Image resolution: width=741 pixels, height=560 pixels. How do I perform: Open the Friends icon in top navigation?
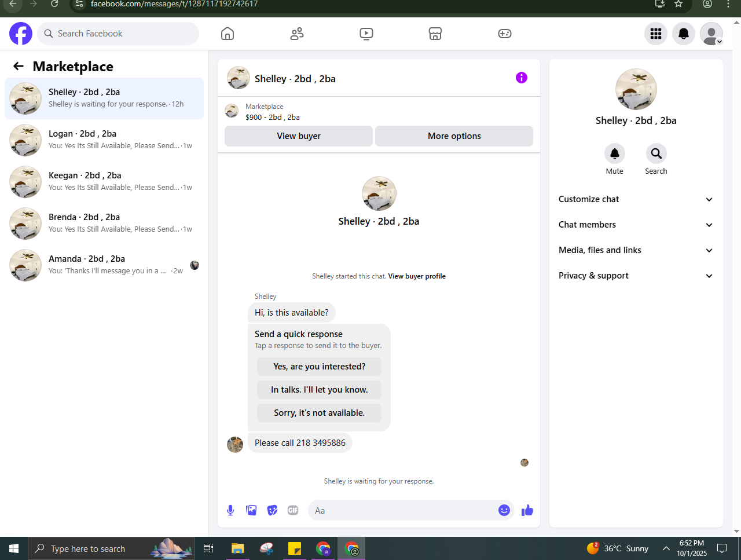[x=297, y=34]
